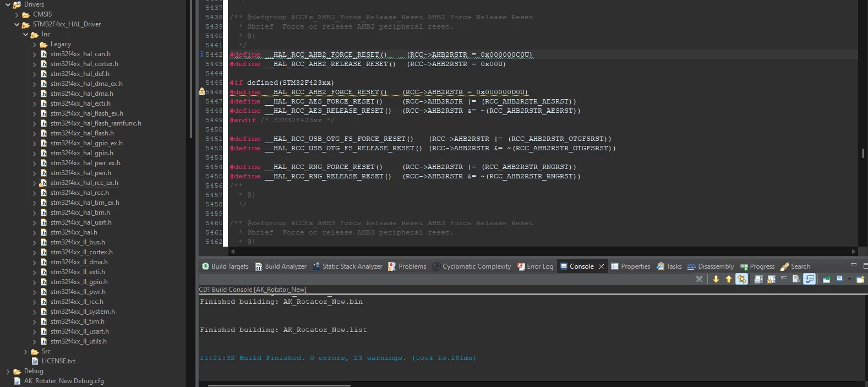Click line number 5451 in the editor gutter
This screenshot has width=868, height=387.
(x=214, y=139)
